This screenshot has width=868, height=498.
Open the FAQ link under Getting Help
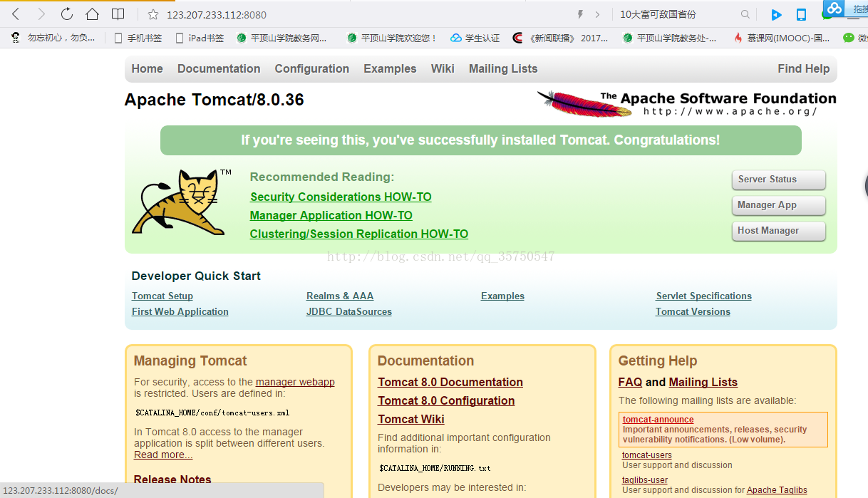pos(630,382)
